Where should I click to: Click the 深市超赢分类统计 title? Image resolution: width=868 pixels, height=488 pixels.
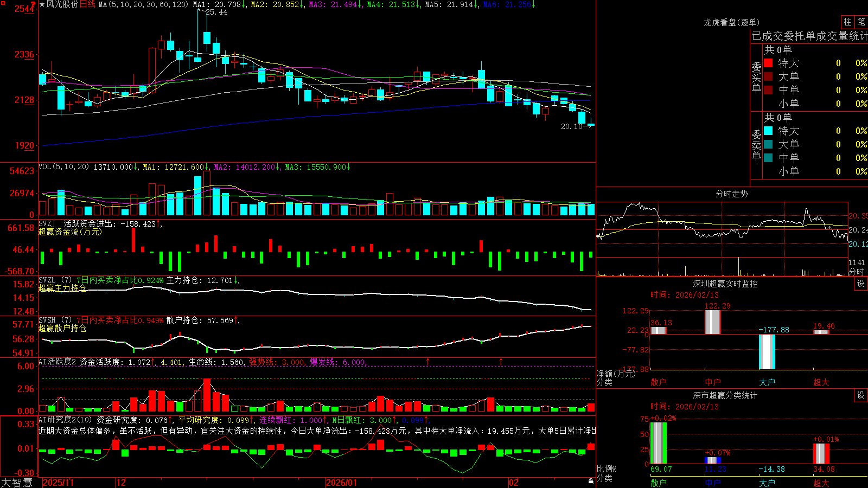click(x=725, y=395)
